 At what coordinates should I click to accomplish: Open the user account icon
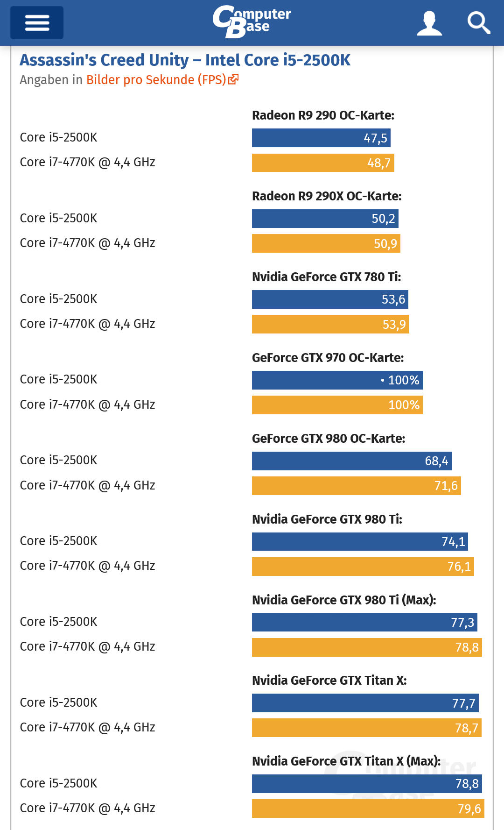(429, 23)
